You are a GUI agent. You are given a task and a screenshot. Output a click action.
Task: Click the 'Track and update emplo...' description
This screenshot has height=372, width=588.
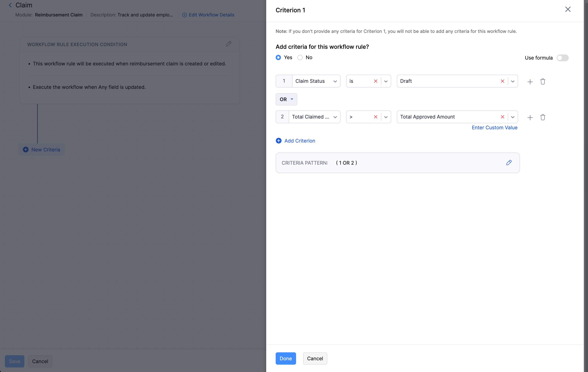pos(145,15)
